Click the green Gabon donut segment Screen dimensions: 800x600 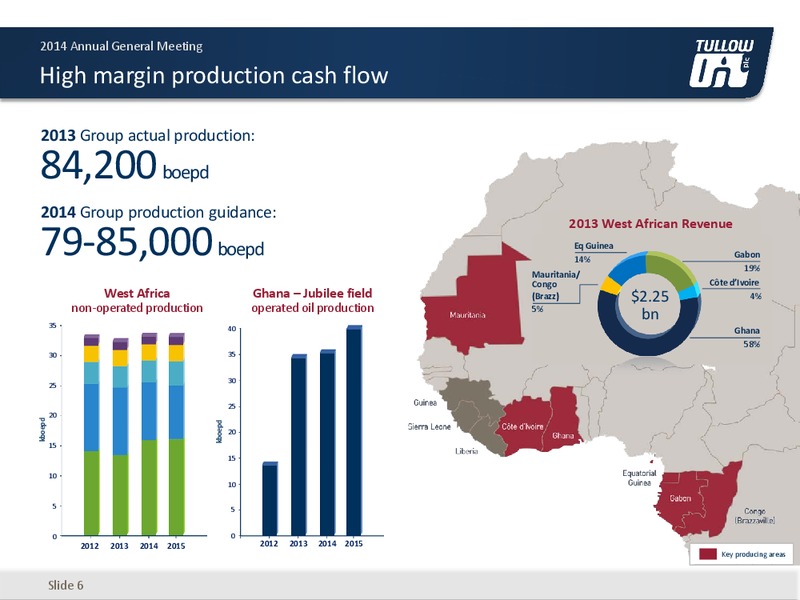(x=672, y=268)
